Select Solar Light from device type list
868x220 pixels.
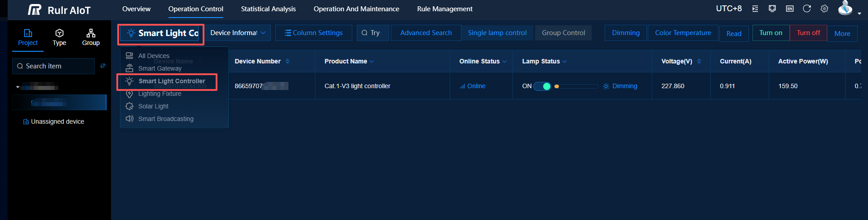coord(153,106)
